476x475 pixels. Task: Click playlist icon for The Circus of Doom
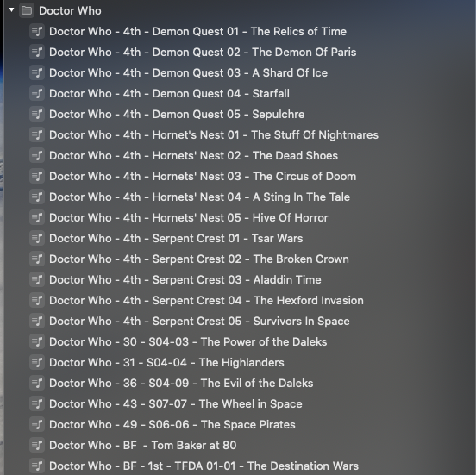click(x=37, y=177)
